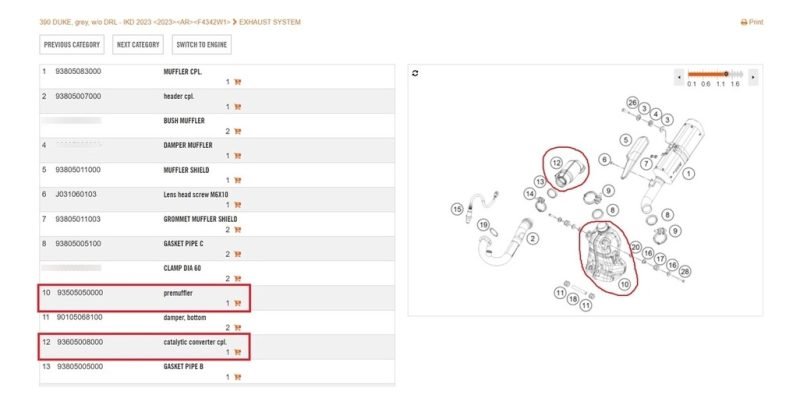800x405 pixels.
Task: Add catalytic converter cpl. to cart
Action: (238, 352)
